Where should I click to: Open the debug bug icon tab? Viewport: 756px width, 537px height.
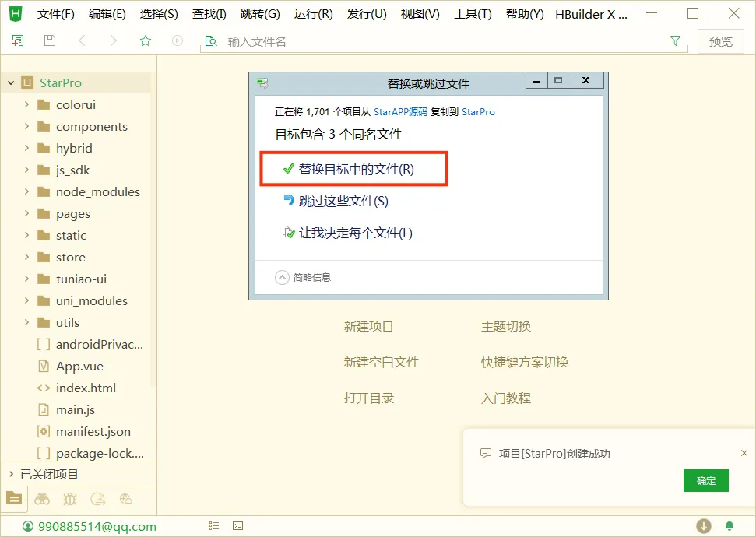tap(70, 499)
